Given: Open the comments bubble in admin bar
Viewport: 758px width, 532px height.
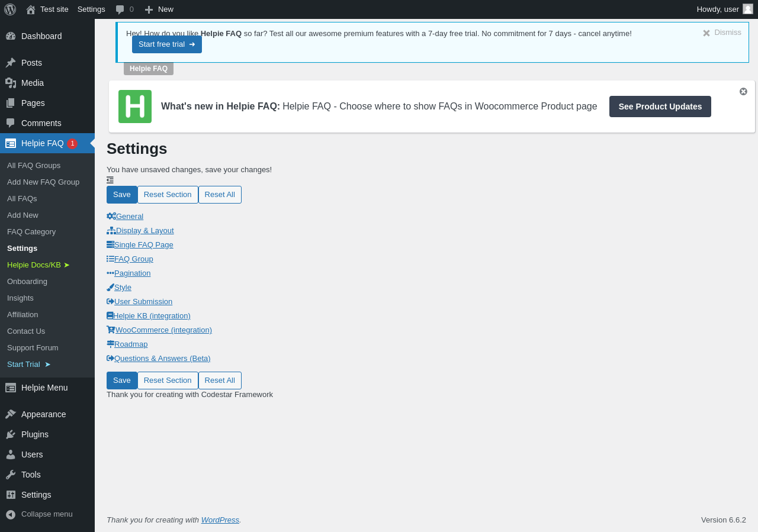Looking at the screenshot, I should pyautogui.click(x=124, y=9).
